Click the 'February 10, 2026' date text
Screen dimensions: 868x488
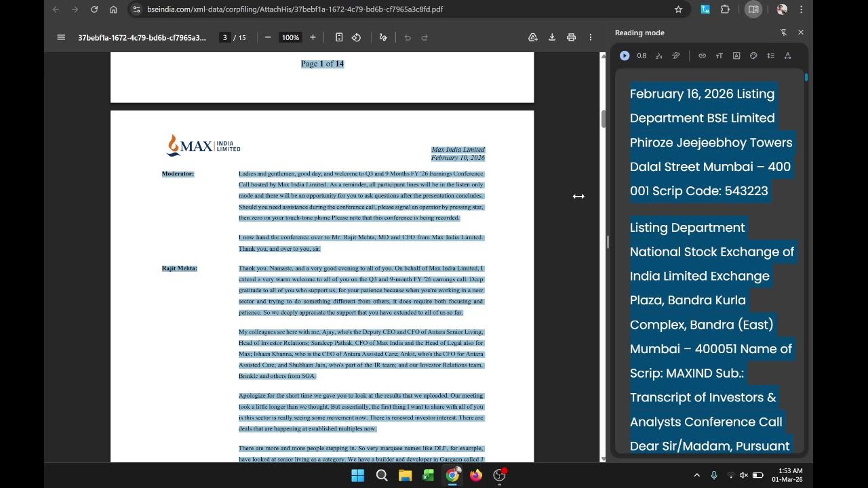point(458,158)
